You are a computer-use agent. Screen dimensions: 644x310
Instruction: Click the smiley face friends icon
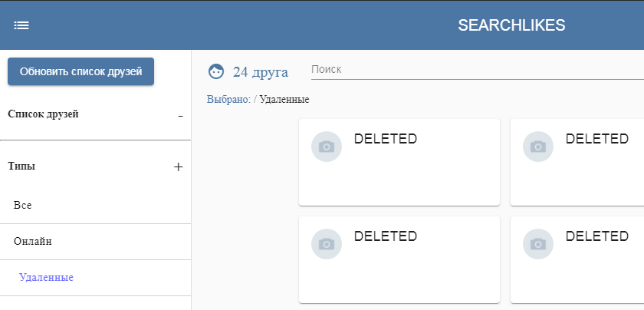(216, 71)
